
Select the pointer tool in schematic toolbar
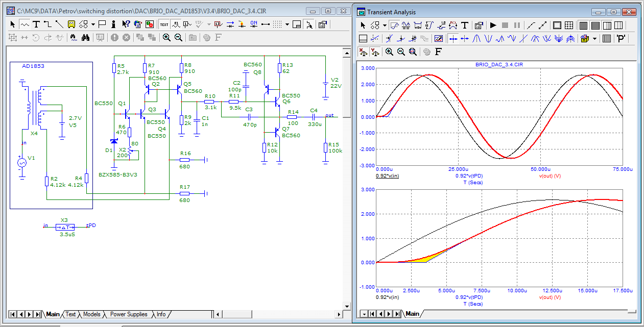(12, 24)
